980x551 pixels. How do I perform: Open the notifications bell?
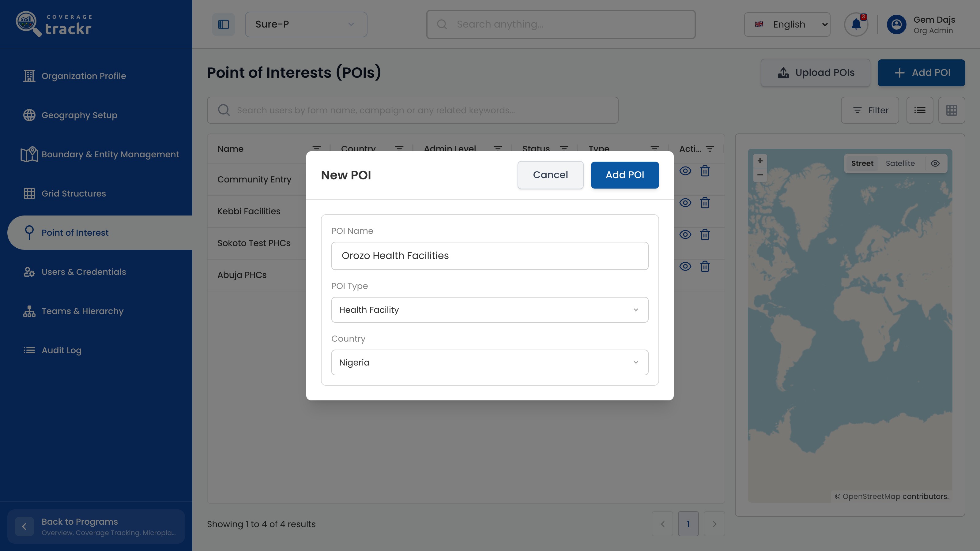pos(856,24)
